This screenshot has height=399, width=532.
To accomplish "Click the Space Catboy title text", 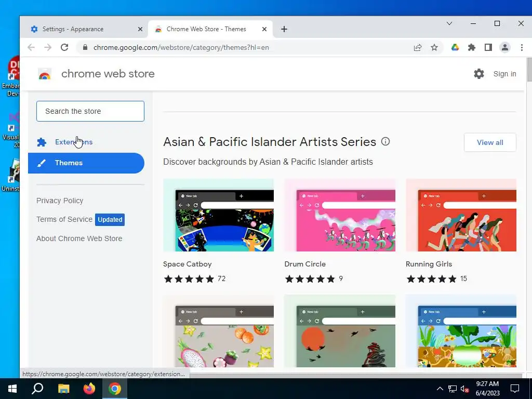I will [187, 264].
